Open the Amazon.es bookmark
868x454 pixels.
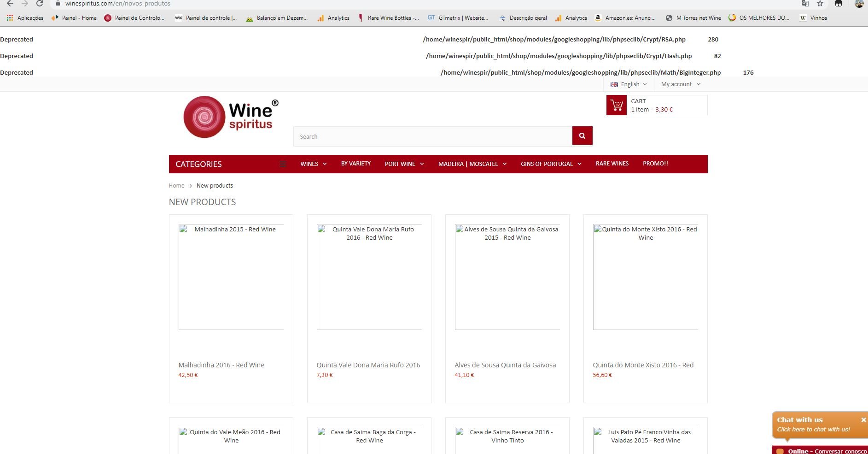[625, 18]
